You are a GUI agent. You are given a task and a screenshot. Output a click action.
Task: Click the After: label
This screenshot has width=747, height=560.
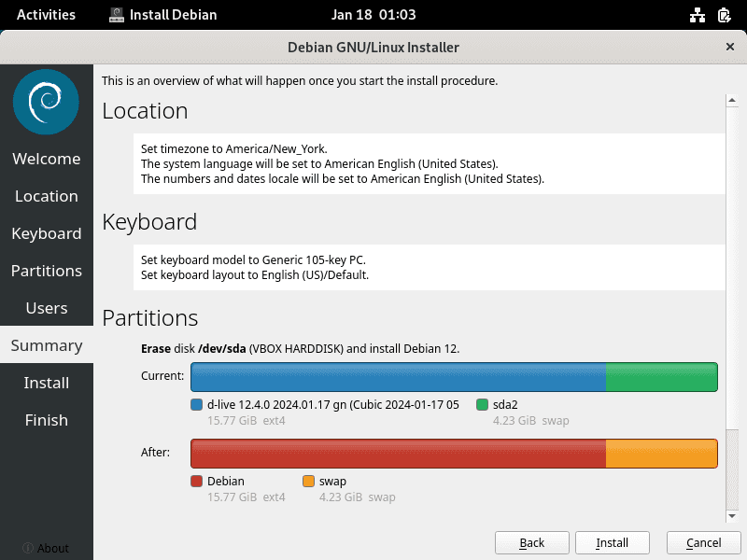(x=155, y=452)
